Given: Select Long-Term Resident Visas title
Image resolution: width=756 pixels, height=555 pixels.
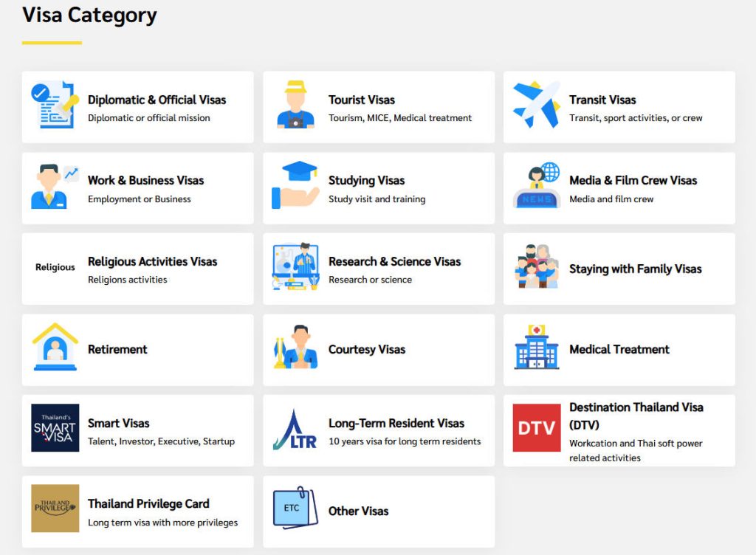Looking at the screenshot, I should point(396,424).
